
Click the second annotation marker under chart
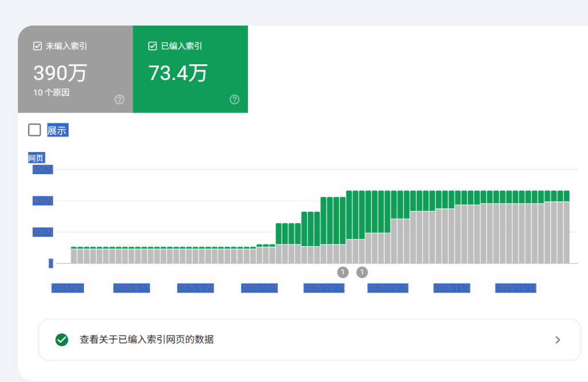(362, 272)
